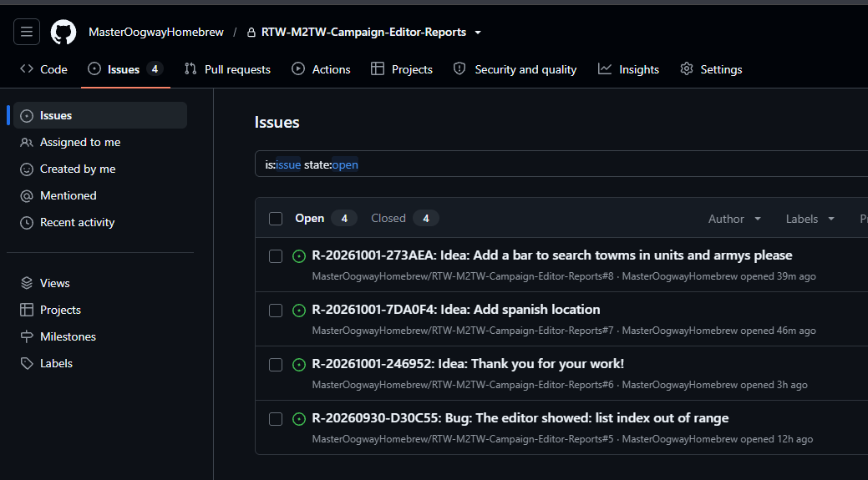Open the Author filter dropdown
This screenshot has width=868, height=480.
click(734, 219)
